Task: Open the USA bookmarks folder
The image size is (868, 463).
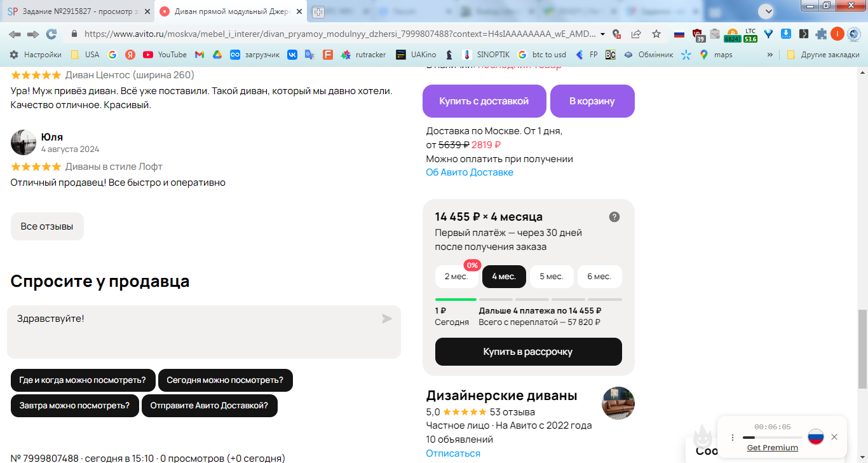Action: tap(85, 55)
